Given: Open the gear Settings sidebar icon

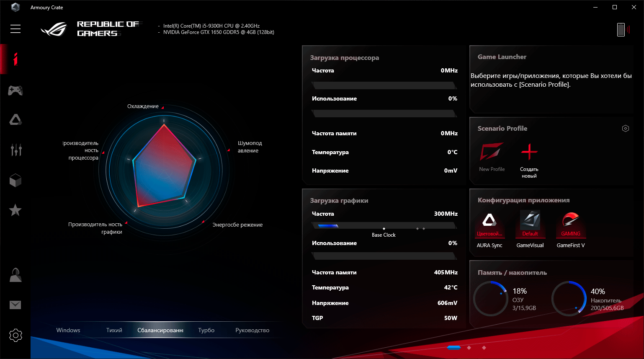Looking at the screenshot, I should click(15, 335).
